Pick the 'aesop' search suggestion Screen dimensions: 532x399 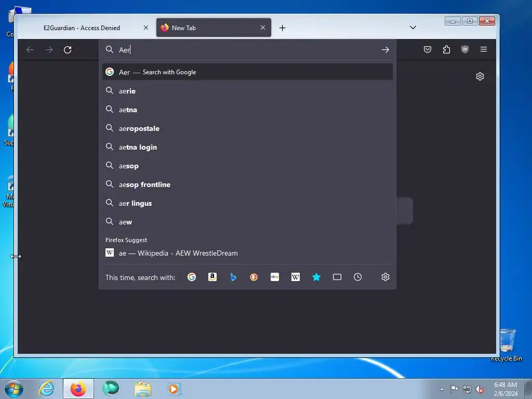[247, 166]
